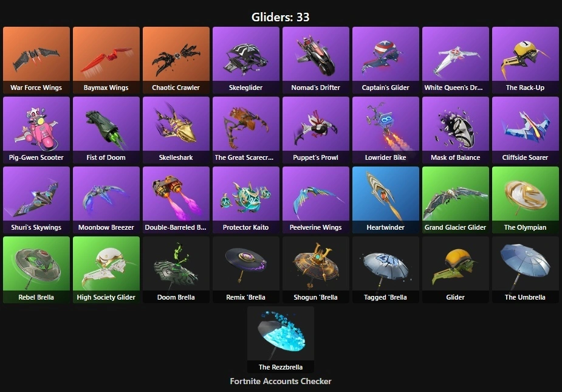The height and width of the screenshot is (392, 562).
Task: Click The Rezzbrella thumbnail
Action: (x=281, y=340)
